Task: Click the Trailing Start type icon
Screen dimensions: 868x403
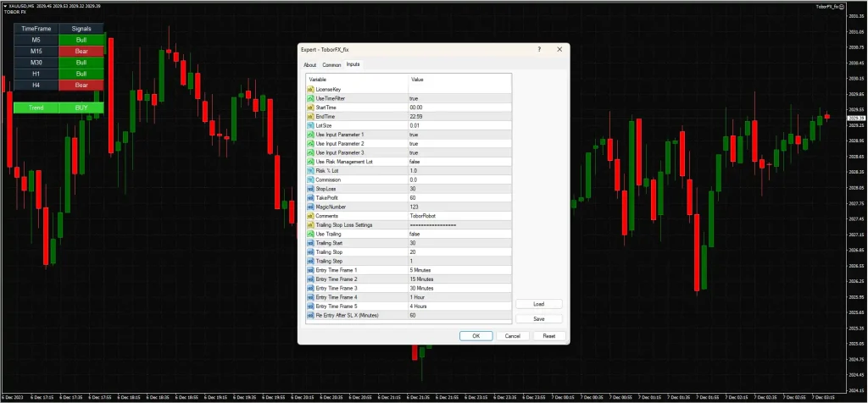Action: (310, 243)
